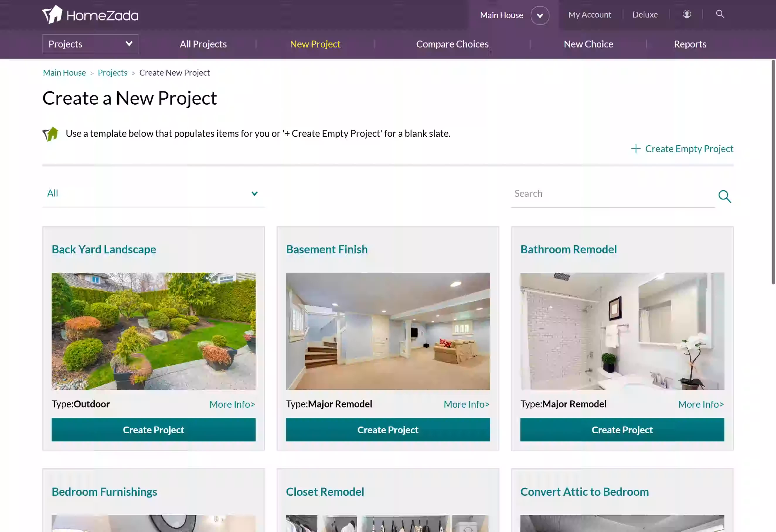Click More Info for Back Yard Landscape
Viewport: 776px width, 532px height.
[232, 404]
